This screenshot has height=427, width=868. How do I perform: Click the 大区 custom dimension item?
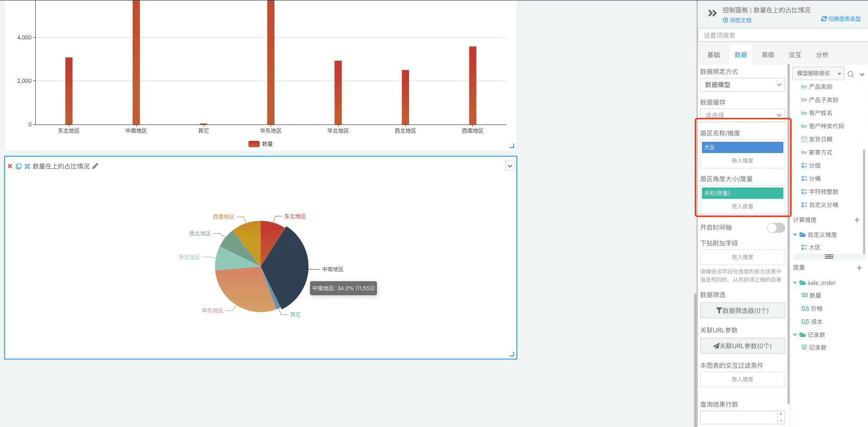(x=811, y=247)
